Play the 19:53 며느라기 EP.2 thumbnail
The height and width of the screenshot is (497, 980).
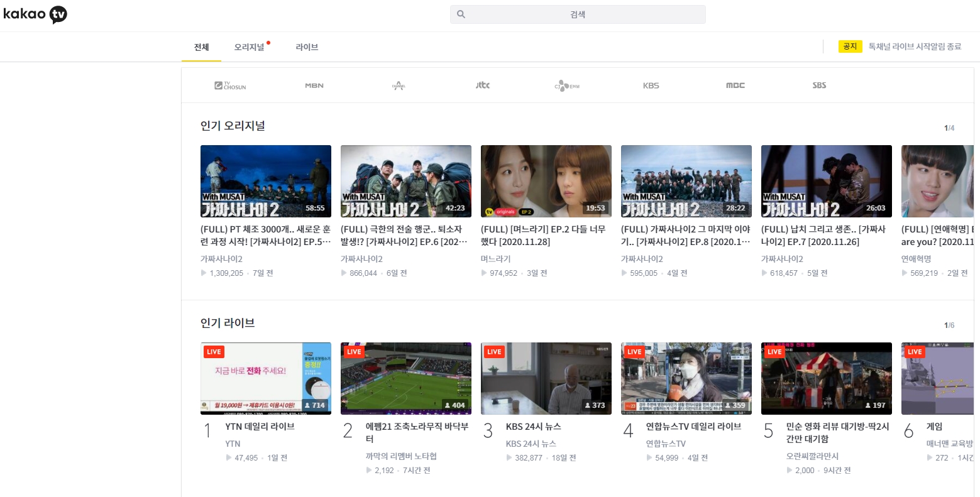[546, 182]
